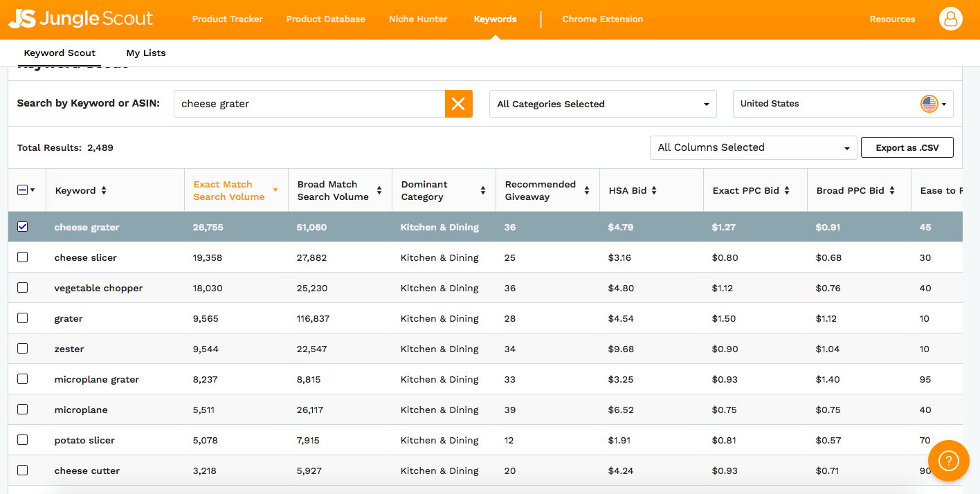Click the cheese cutter keyword
The height and width of the screenshot is (494, 980).
pos(87,470)
